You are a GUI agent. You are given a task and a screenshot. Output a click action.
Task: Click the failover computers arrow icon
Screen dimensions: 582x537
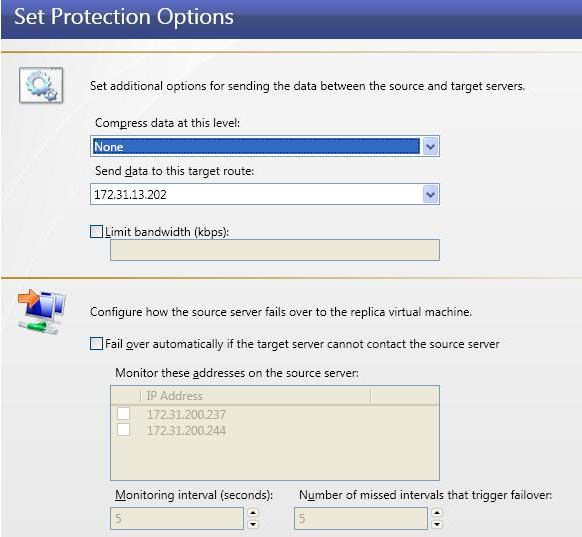click(x=41, y=311)
